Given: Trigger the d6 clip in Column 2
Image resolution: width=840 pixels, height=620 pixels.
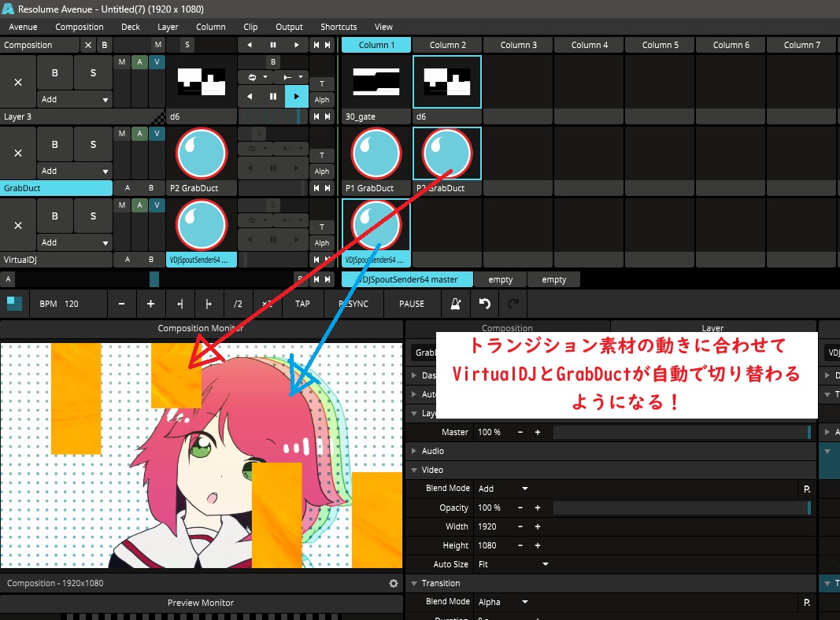Looking at the screenshot, I should click(x=447, y=82).
